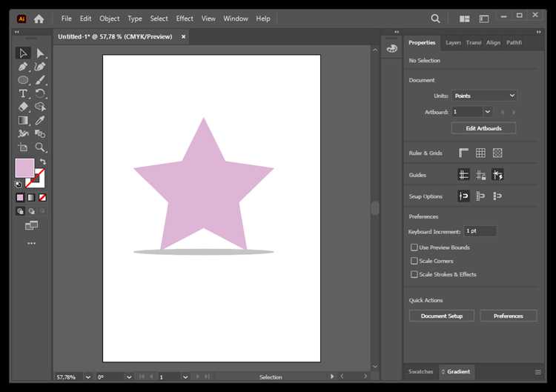The width and height of the screenshot is (556, 392).
Task: Show the grid icon in Ruler & Grids
Action: pos(480,153)
